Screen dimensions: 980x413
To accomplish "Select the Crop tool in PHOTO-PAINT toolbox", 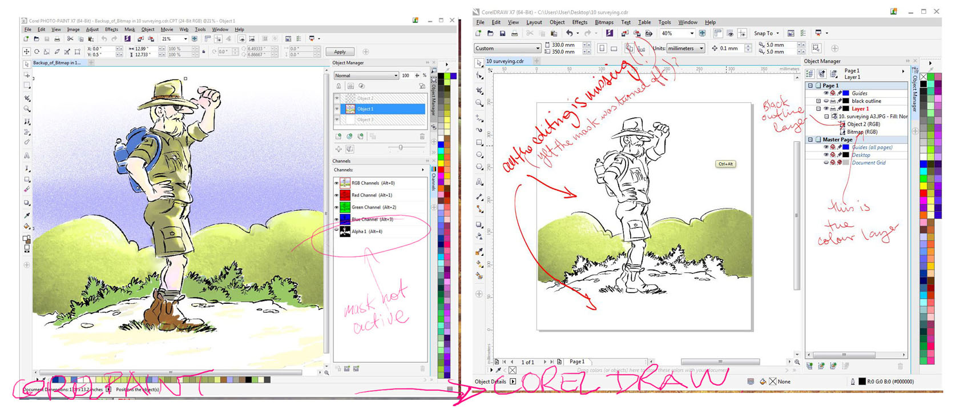I will [x=27, y=98].
